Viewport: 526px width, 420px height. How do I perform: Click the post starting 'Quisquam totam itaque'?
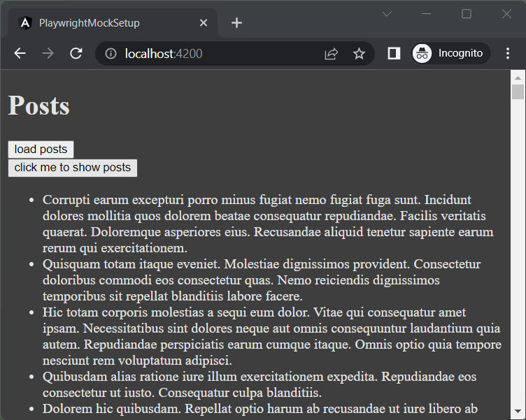click(262, 280)
